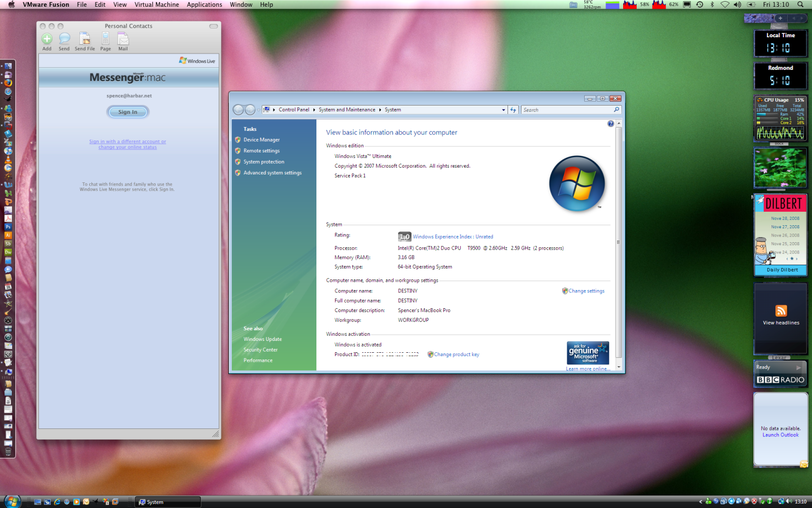Open Security Center under See also
The image size is (812, 508).
coord(261,350)
